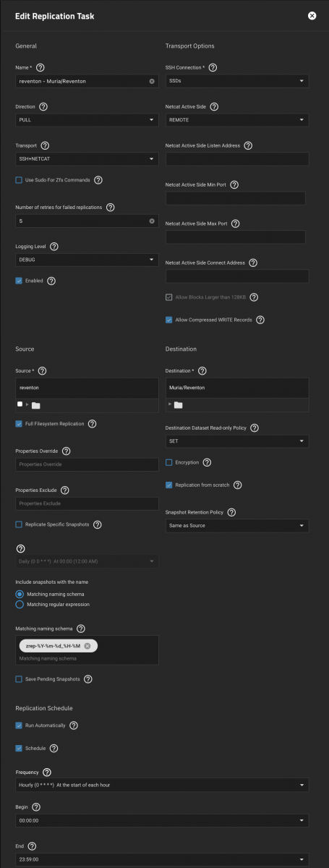
Task: Select Matching regular expression radio option
Action: coord(20,604)
